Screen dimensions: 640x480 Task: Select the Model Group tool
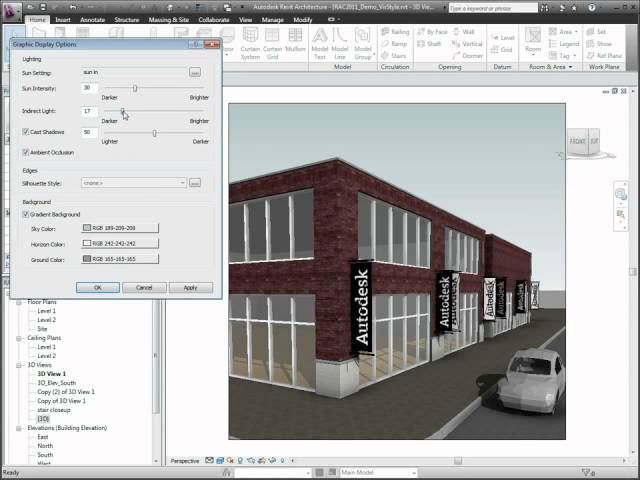[x=363, y=44]
